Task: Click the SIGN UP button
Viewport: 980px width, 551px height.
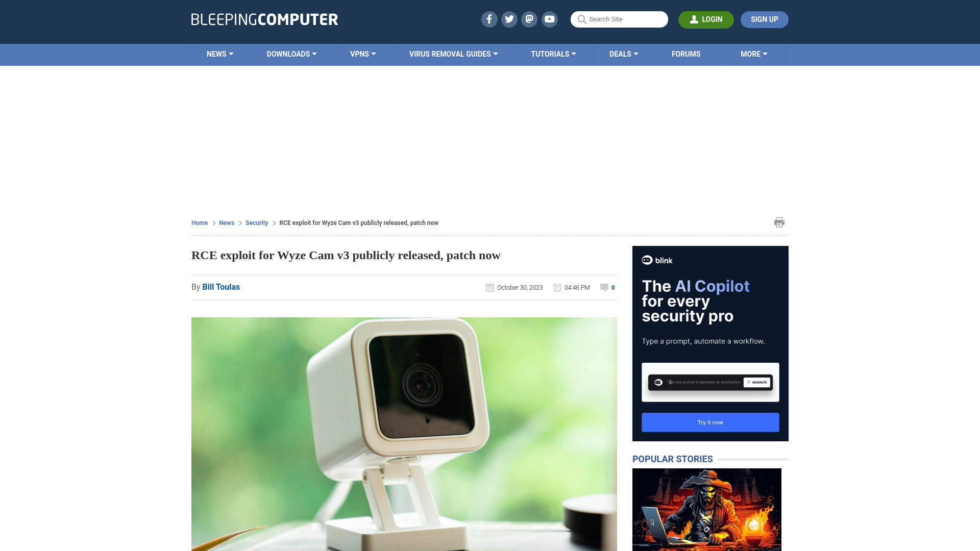Action: point(764,19)
